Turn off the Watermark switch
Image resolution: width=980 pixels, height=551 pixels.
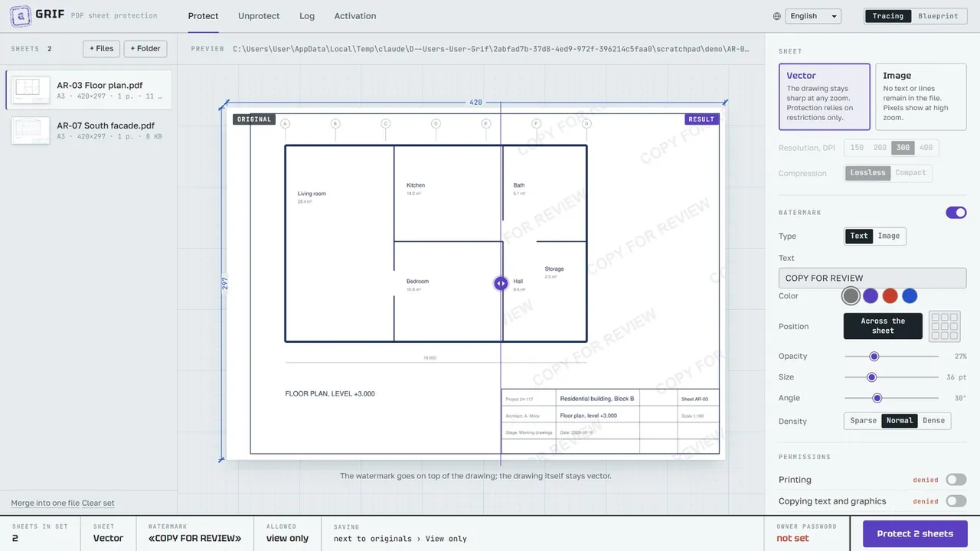956,213
